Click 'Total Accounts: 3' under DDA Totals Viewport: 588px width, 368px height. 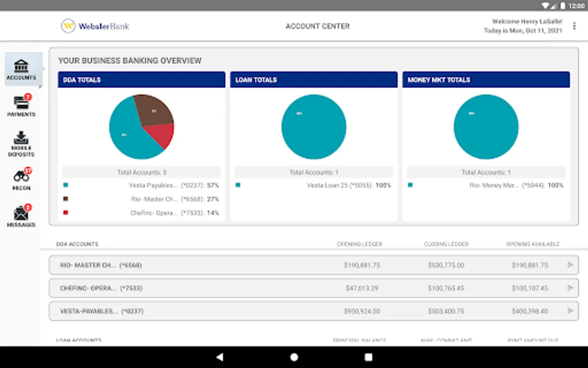[142, 172]
